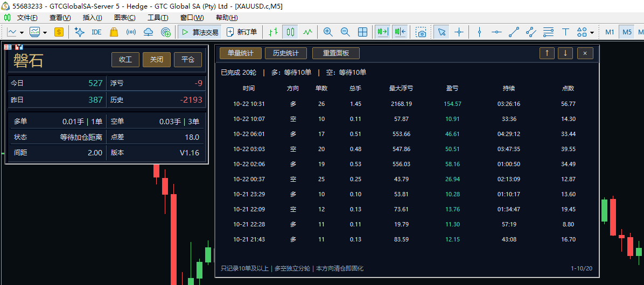Expand the shapes objects dropdown arrow
Screen dimensions: 644x285
[592, 32]
